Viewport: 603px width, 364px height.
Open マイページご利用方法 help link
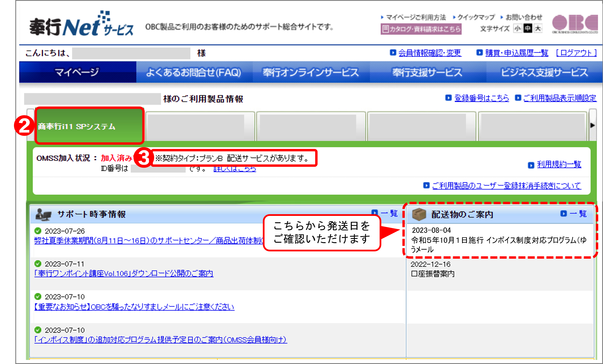(416, 17)
